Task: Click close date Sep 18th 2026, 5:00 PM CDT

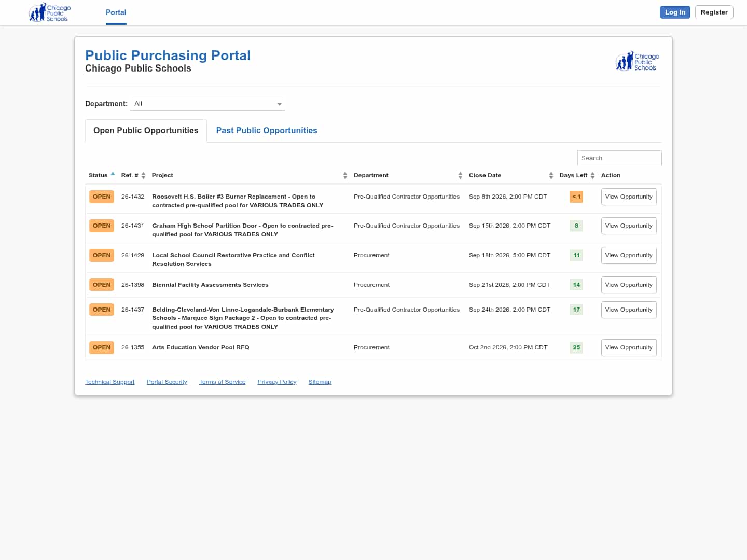Action: coord(509,256)
